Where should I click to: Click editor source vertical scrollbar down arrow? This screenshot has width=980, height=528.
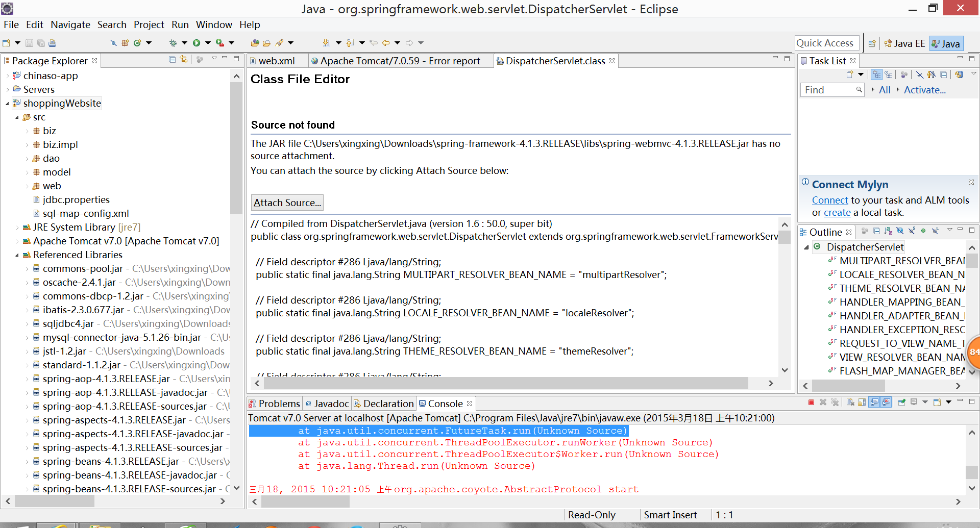click(x=785, y=370)
